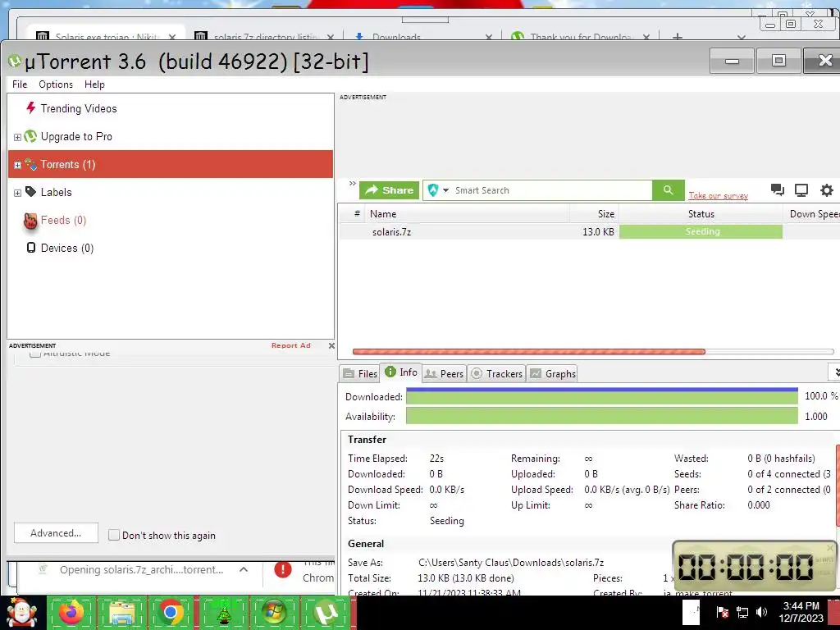Sort by the Status column header
Screen dimensions: 840x630
[x=701, y=214]
